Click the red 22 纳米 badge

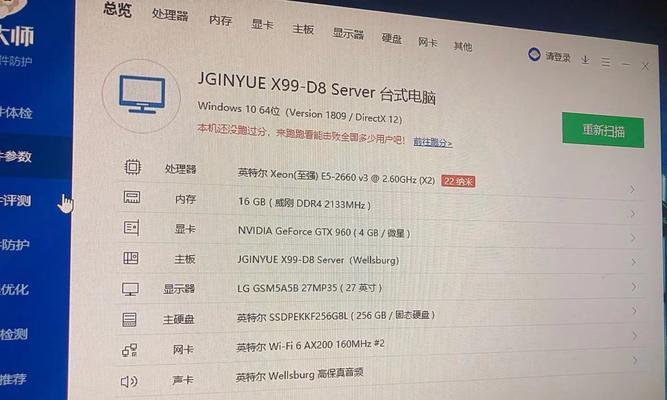(458, 181)
